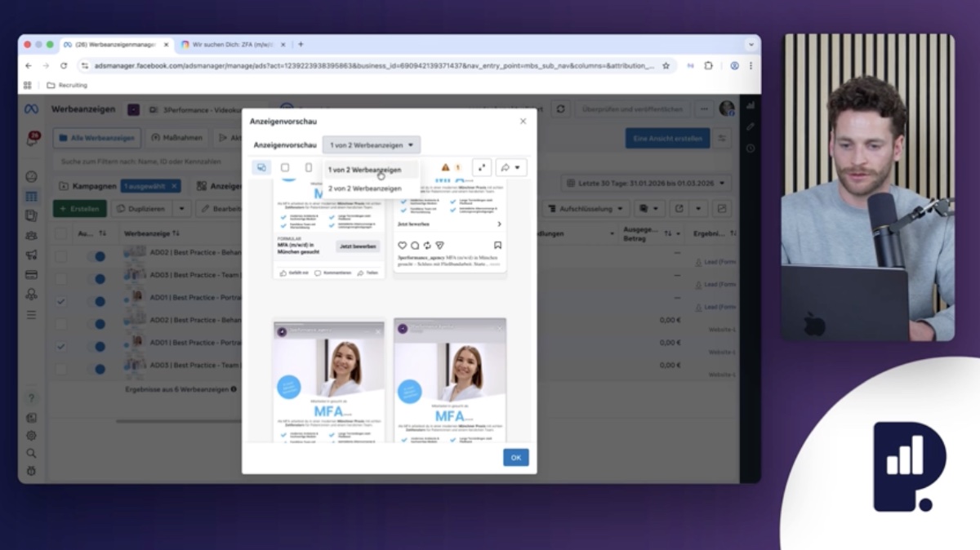Screen dimensions: 980x550
Task: Open the megaphone advertising icon in sidebar
Action: click(31, 255)
